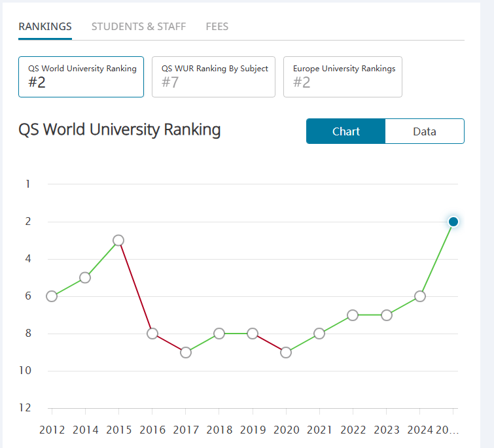This screenshot has height=448, width=494.
Task: Click the 2021 x-axis label
Action: pyautogui.click(x=320, y=430)
